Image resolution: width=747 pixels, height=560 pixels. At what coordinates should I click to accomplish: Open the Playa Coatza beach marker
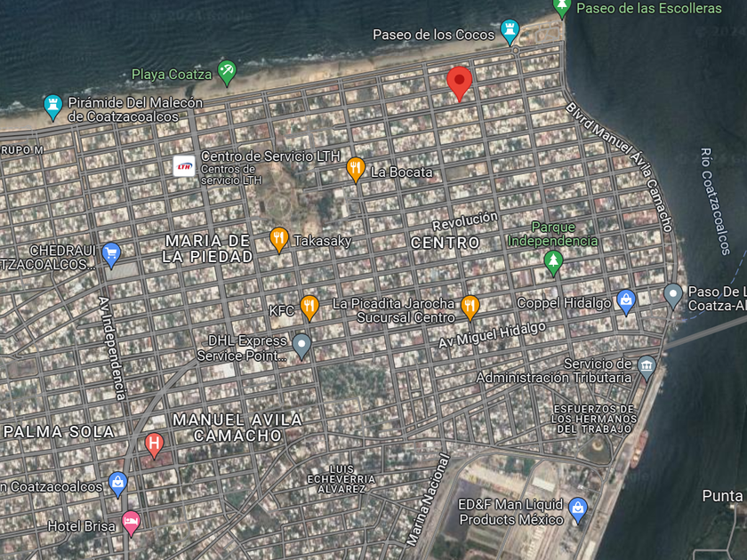pyautogui.click(x=227, y=72)
